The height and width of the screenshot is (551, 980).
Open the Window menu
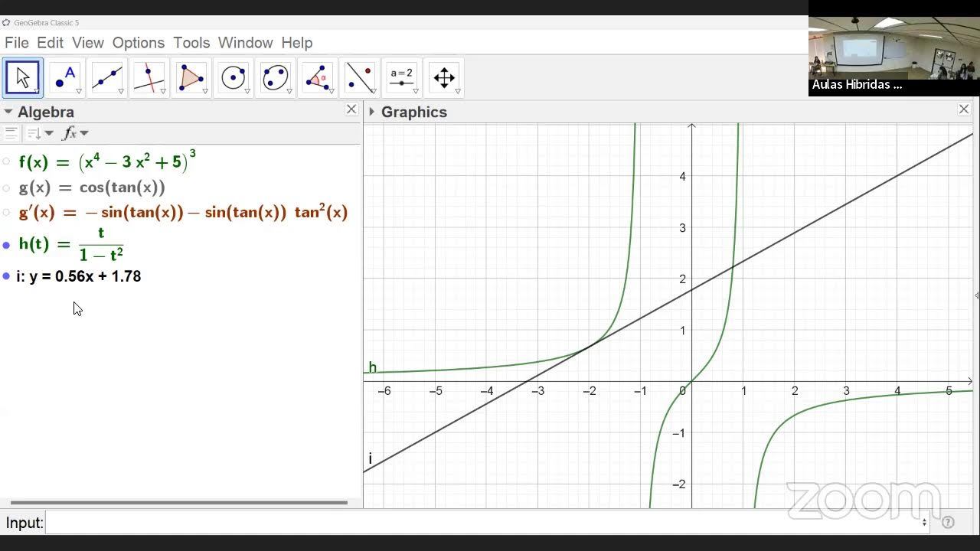(245, 43)
